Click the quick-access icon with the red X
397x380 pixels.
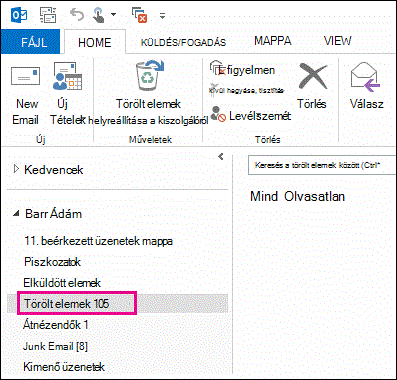coord(140,15)
